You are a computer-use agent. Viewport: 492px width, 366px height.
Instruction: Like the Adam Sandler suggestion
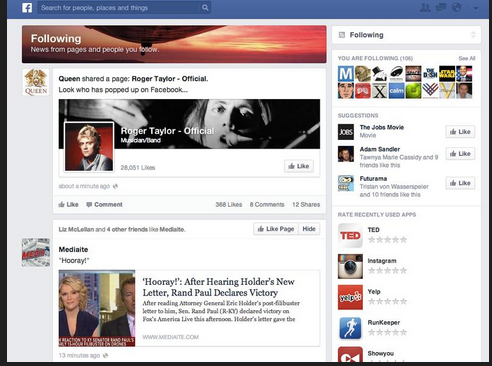[460, 154]
